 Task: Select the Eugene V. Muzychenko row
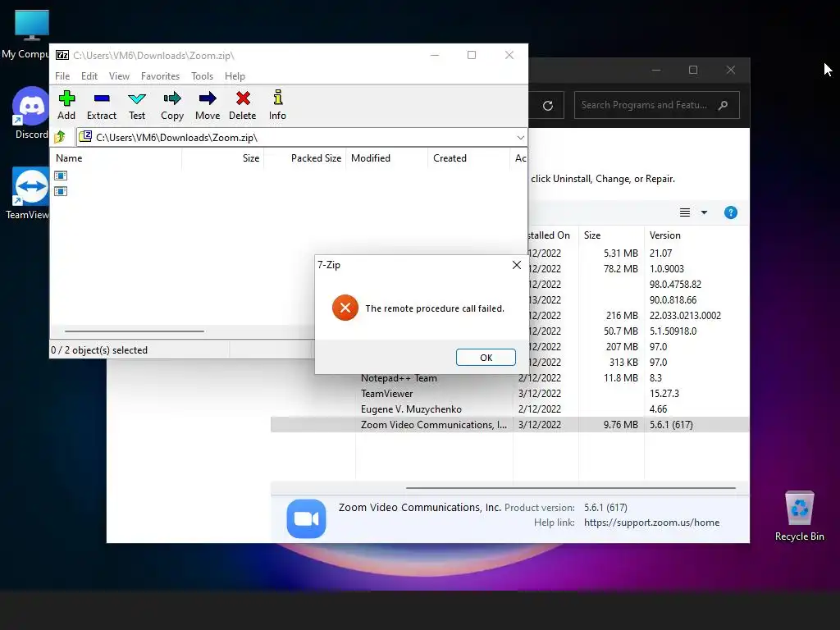click(509, 409)
